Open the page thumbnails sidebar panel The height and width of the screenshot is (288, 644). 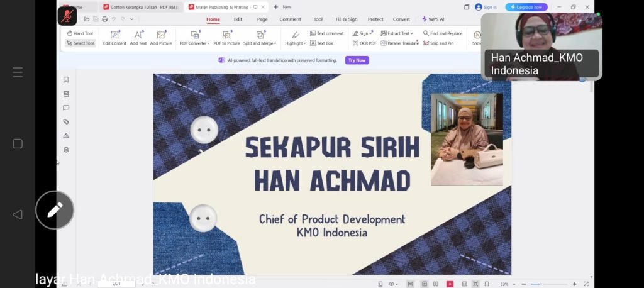click(66, 94)
